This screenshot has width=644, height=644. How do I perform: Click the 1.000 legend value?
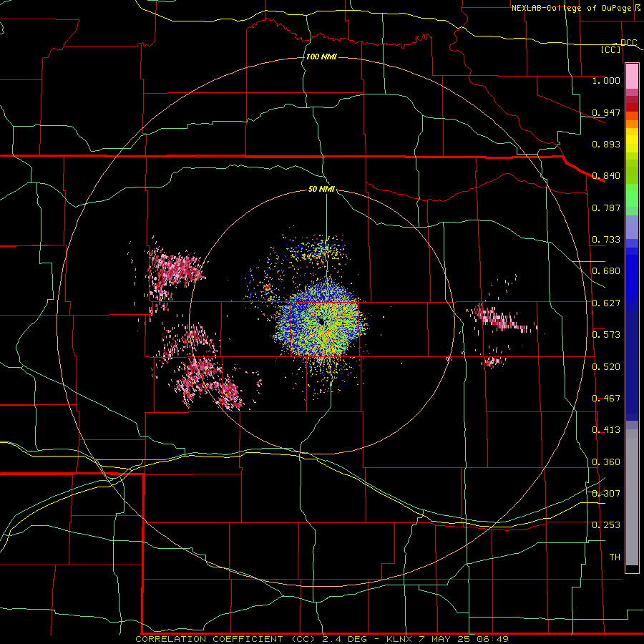click(606, 80)
